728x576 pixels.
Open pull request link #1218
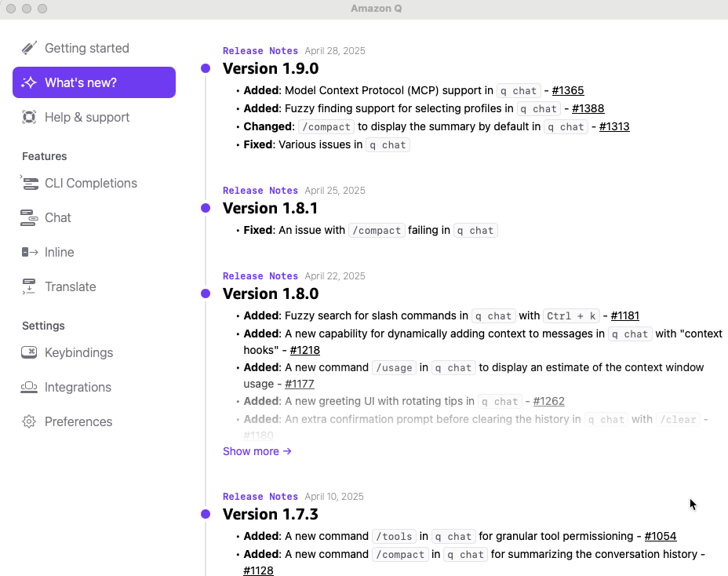tap(304, 350)
